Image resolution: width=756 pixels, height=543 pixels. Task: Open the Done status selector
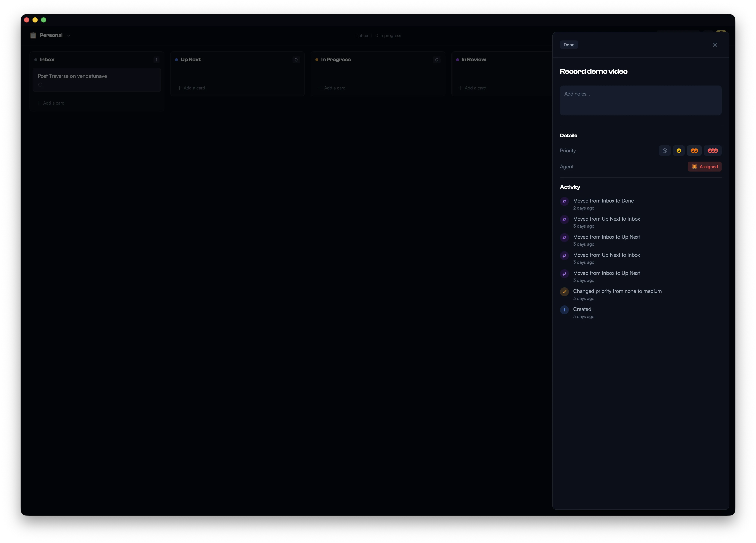point(569,44)
